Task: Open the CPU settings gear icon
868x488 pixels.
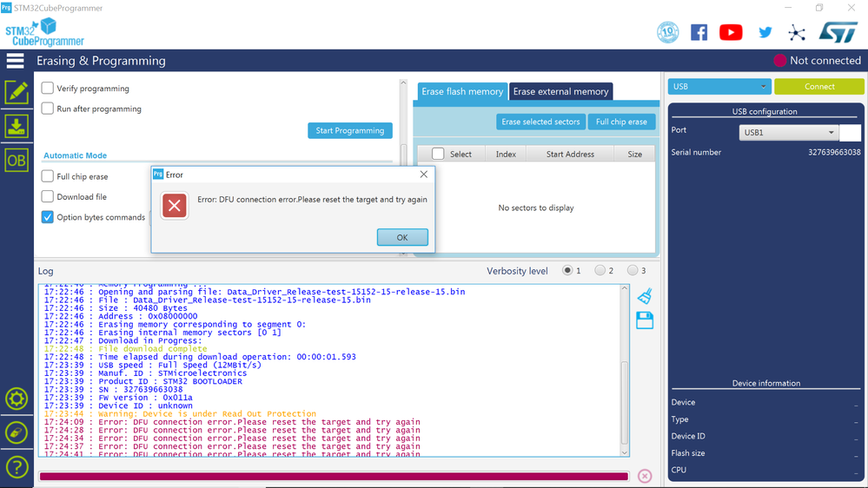Action: 17,399
